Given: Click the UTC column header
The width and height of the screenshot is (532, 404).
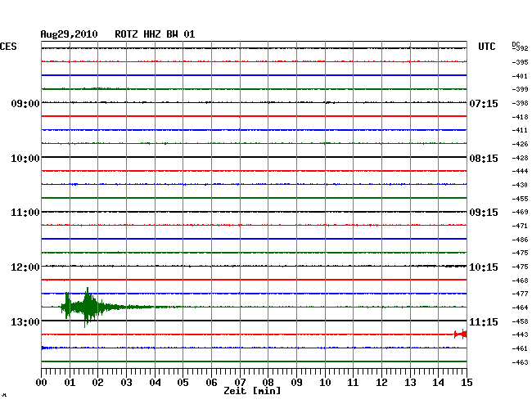Looking at the screenshot, I should click(486, 47).
